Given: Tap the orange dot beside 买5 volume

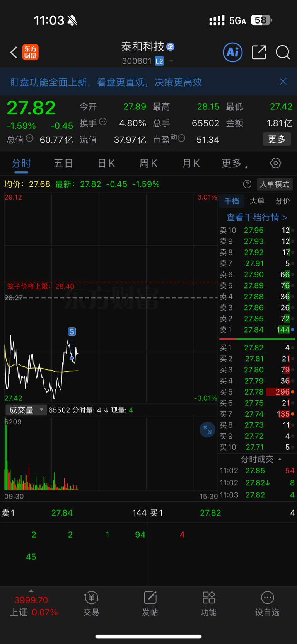Looking at the screenshot, I should 293,392.
